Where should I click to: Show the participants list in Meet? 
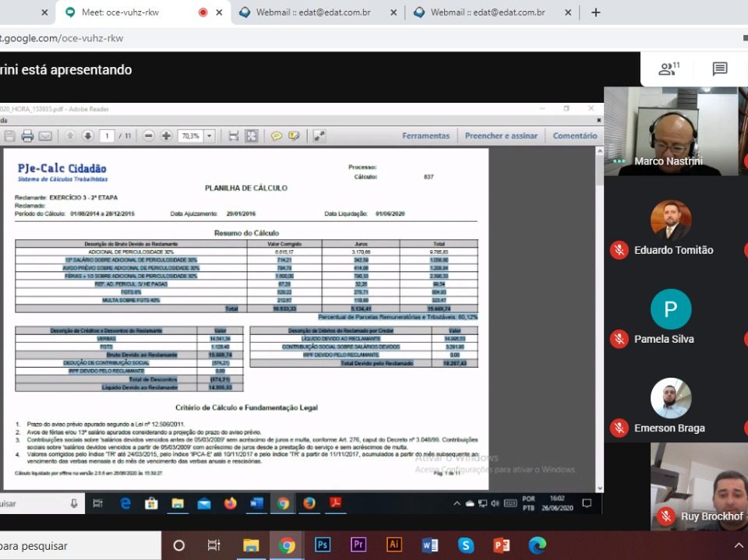point(669,69)
